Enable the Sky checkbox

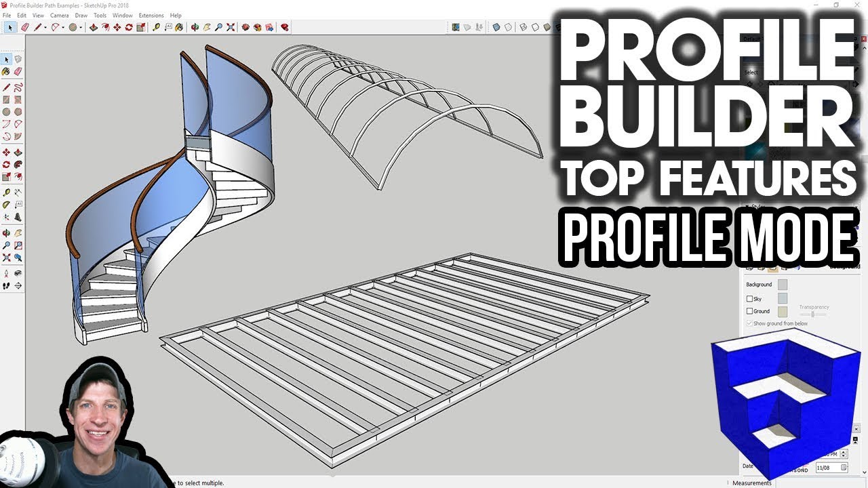pyautogui.click(x=749, y=299)
